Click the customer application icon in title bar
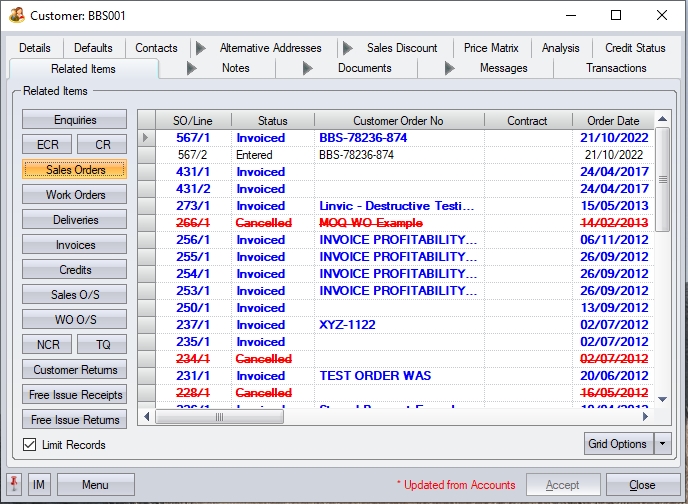Screen dimensions: 688x504 pos(16,16)
